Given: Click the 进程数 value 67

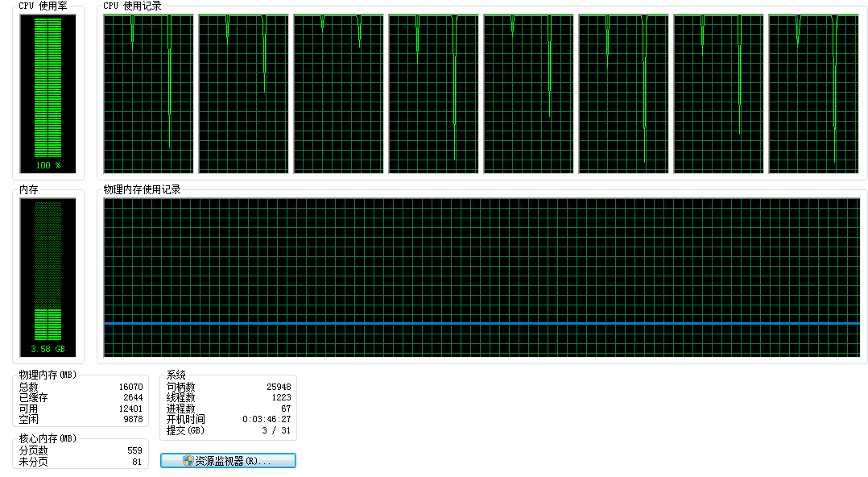Looking at the screenshot, I should pos(286,409).
